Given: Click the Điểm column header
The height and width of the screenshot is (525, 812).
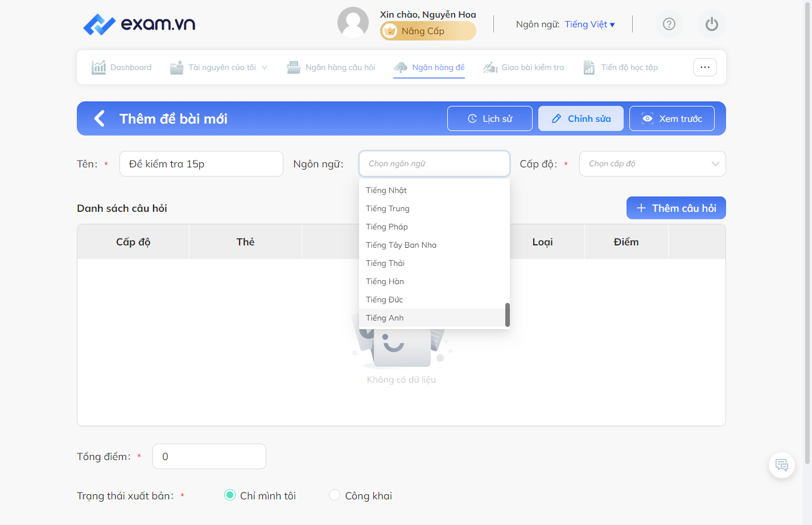Looking at the screenshot, I should click(x=626, y=242).
